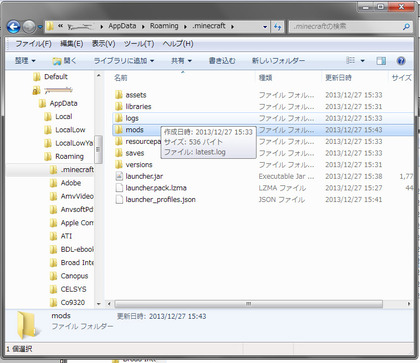Select Canopus folder in the tree

pos(74,276)
